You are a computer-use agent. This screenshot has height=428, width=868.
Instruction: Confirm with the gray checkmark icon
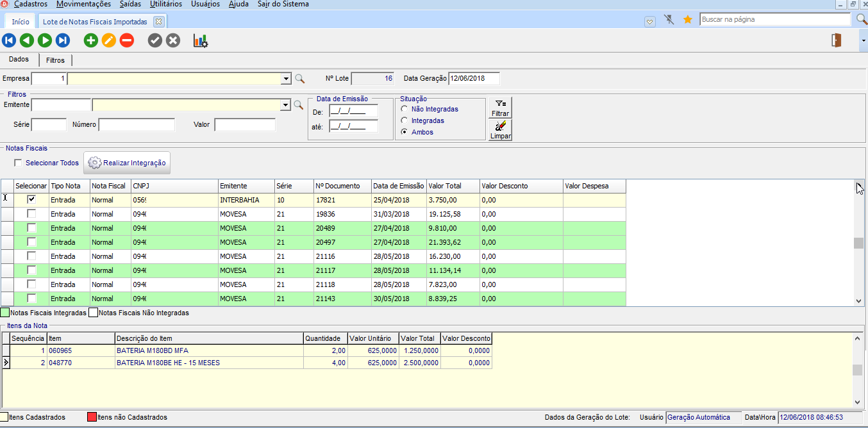(155, 41)
